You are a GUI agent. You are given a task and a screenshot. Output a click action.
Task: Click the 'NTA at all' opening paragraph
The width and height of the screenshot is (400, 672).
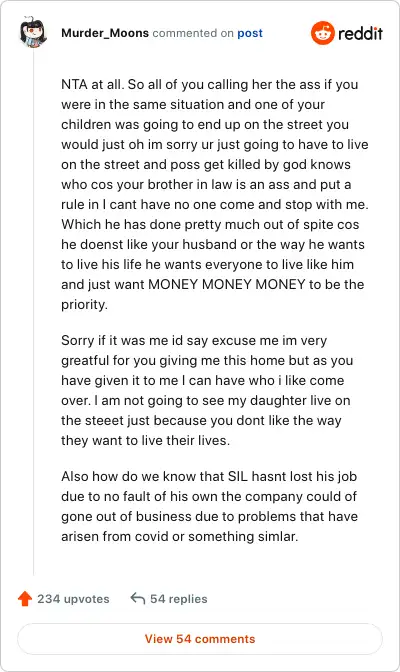point(215,194)
